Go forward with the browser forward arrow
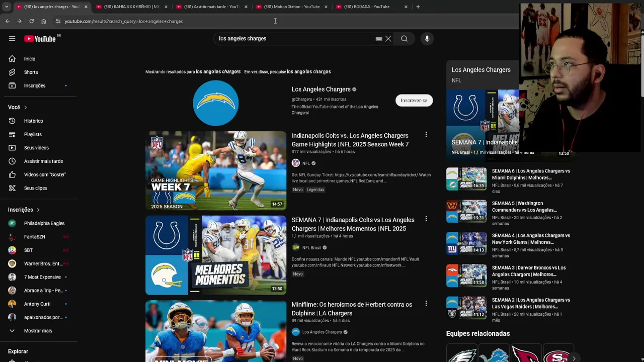 tap(19, 21)
